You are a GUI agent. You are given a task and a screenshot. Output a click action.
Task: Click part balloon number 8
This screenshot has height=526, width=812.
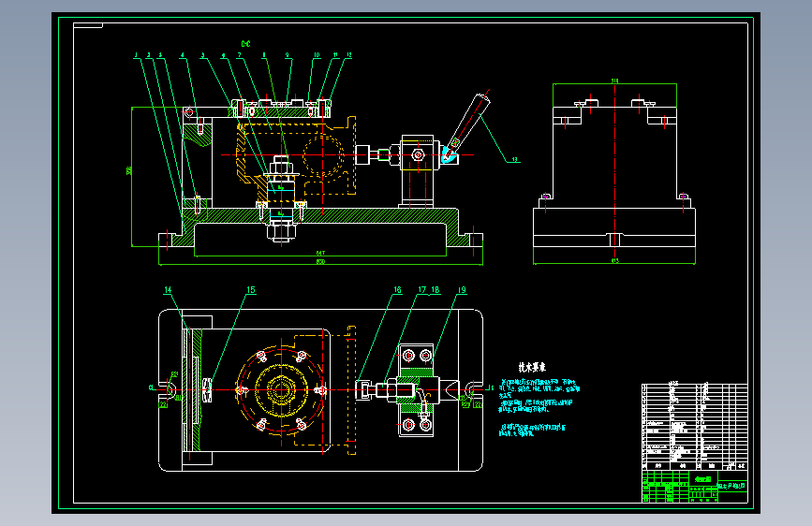264,55
